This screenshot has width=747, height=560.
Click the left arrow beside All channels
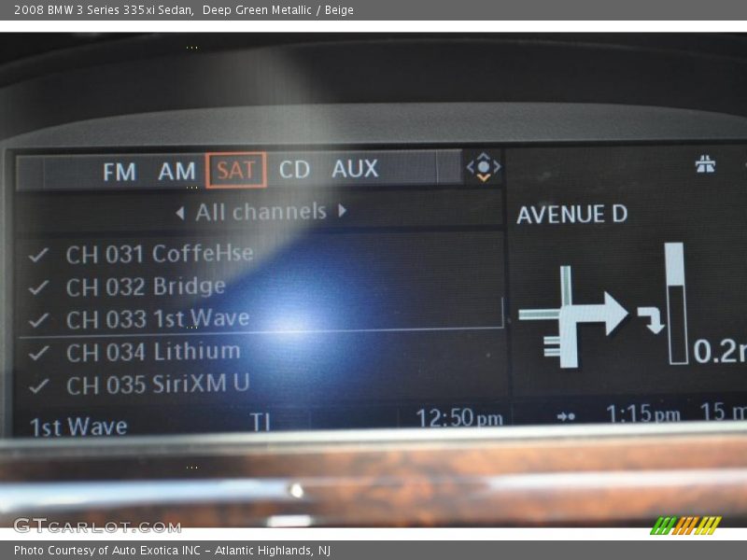180,213
